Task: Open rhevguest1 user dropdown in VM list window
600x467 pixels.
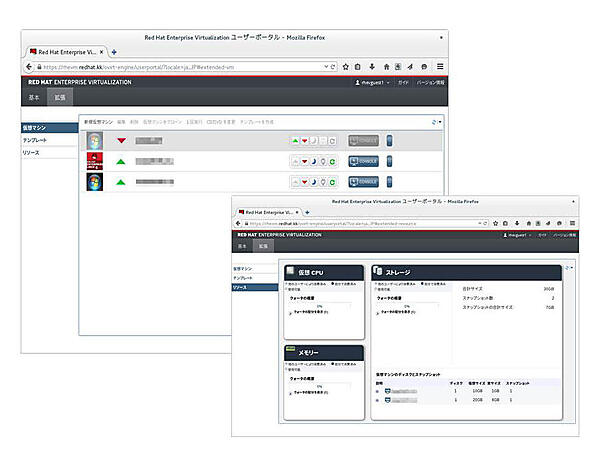Action: point(372,82)
